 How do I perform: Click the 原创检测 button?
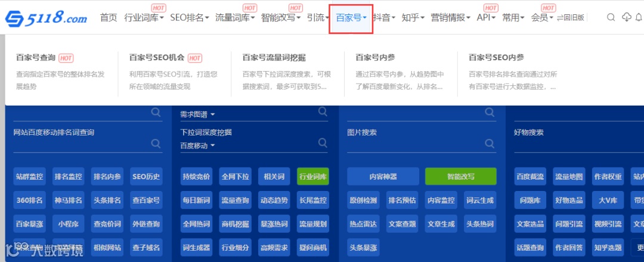(363, 201)
